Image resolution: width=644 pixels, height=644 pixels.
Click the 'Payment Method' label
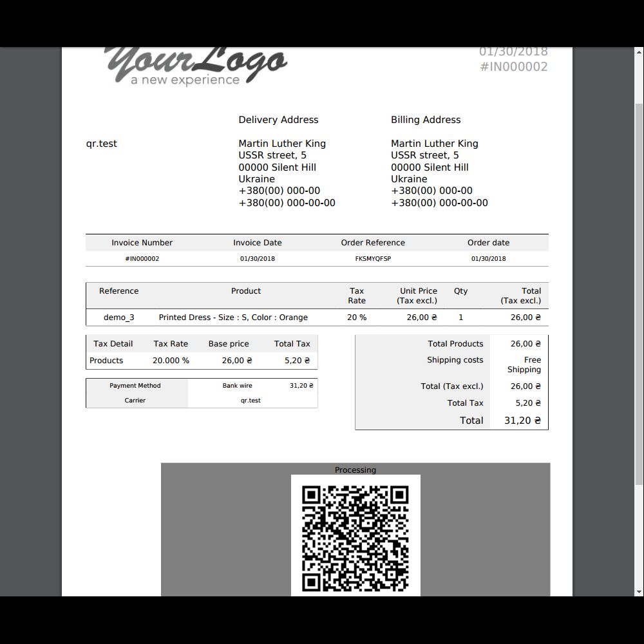135,386
